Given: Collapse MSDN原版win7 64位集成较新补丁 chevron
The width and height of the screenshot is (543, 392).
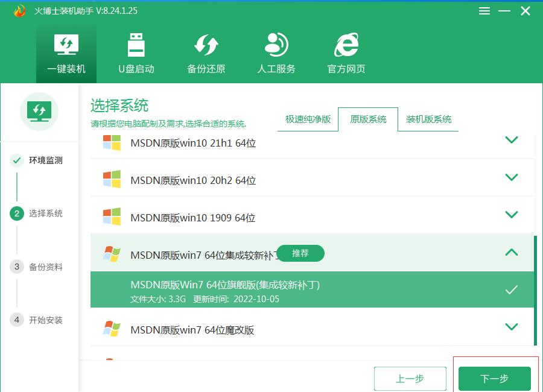Looking at the screenshot, I should coord(512,252).
